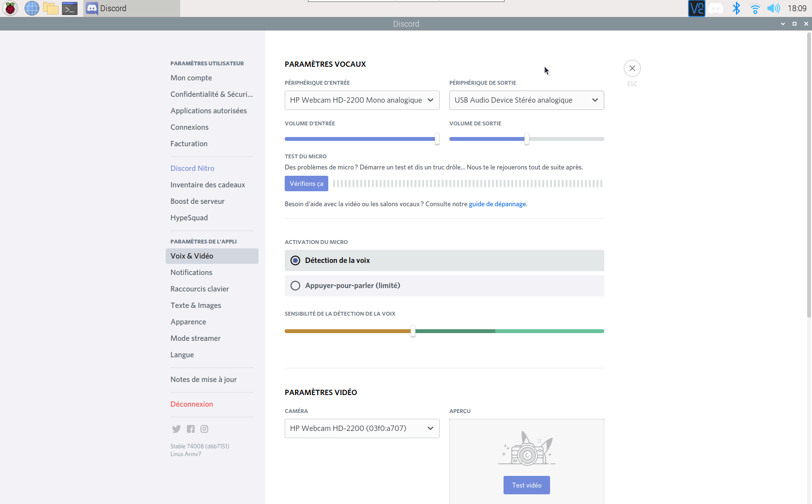Open HypeSquad settings
The height and width of the screenshot is (504, 812).
(x=212, y=218)
